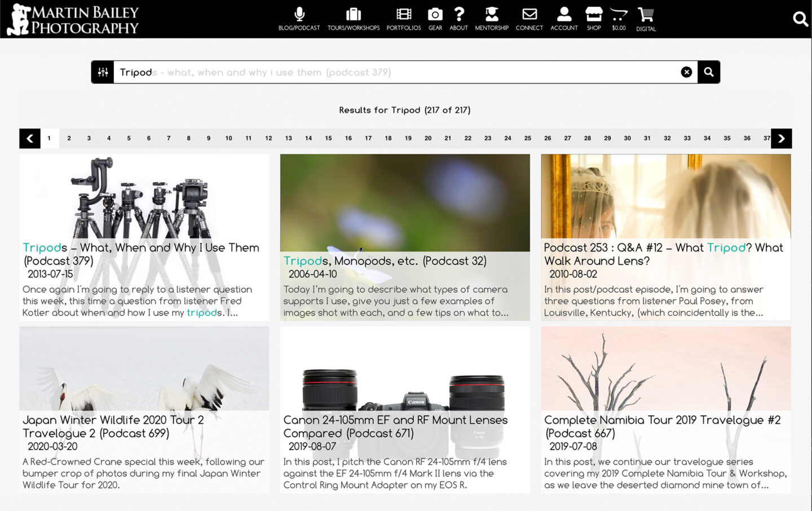
Task: Go to Gear camera icon
Action: (x=435, y=15)
